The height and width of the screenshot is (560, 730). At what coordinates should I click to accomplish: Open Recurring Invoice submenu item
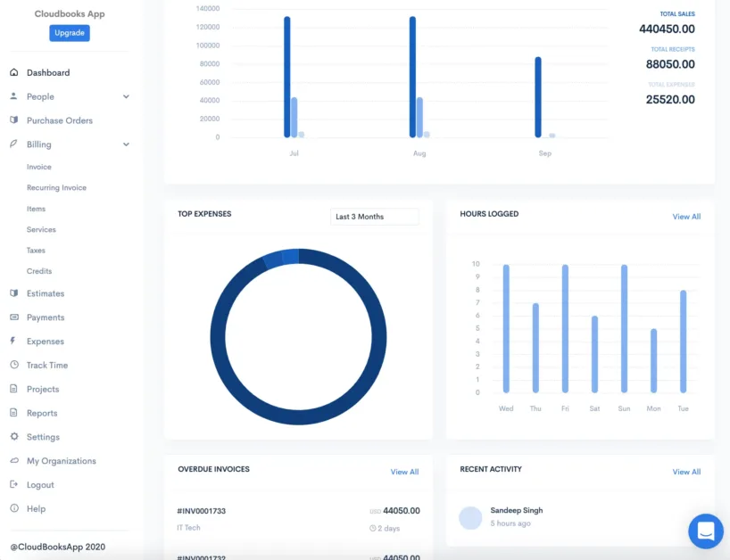click(56, 188)
